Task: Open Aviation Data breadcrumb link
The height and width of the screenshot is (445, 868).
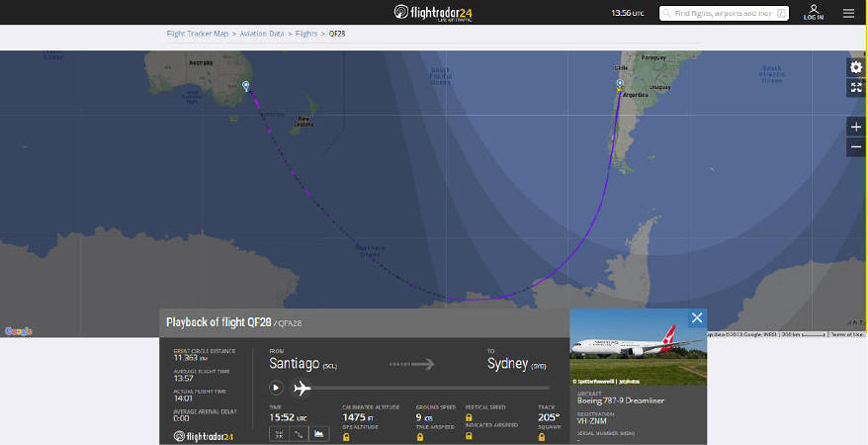Action: coord(261,34)
